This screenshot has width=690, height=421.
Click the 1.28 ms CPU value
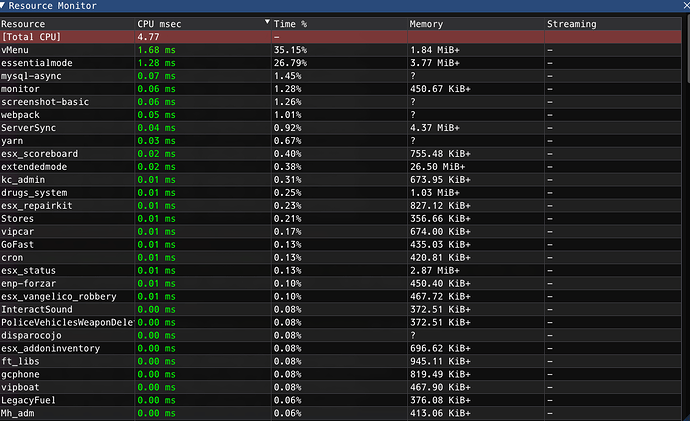[x=156, y=63]
